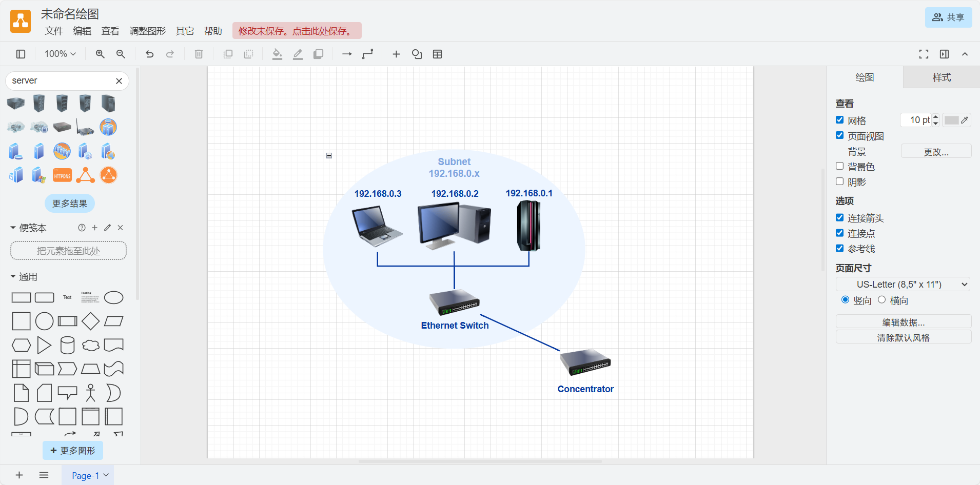
Task: Send selection to back icon
Action: point(248,54)
